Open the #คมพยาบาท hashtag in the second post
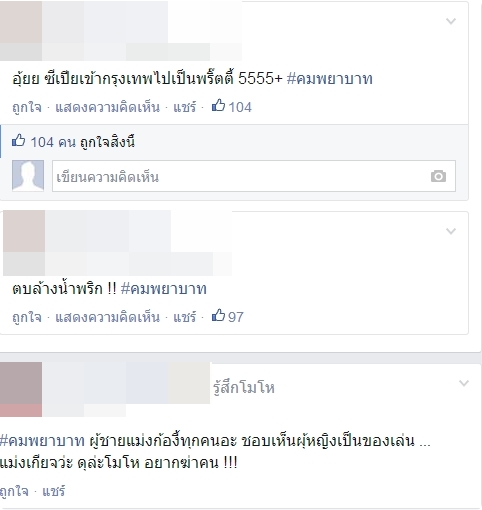This screenshot has width=482, height=510. 164,289
